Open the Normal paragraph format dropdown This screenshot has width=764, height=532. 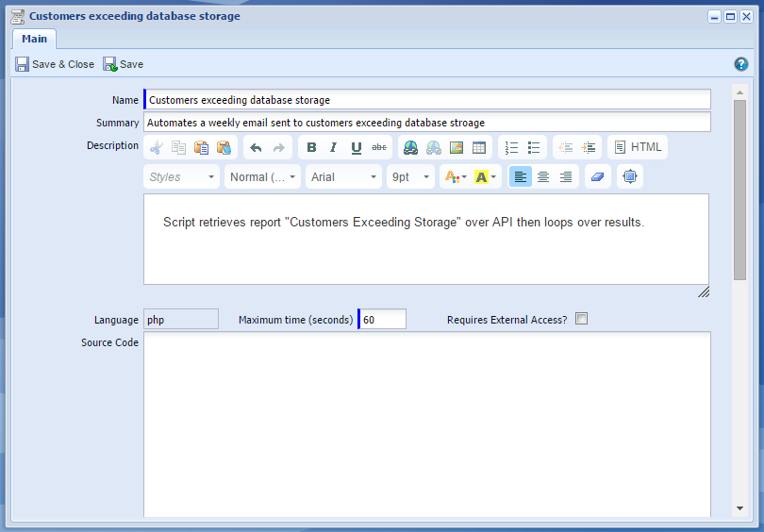262,176
